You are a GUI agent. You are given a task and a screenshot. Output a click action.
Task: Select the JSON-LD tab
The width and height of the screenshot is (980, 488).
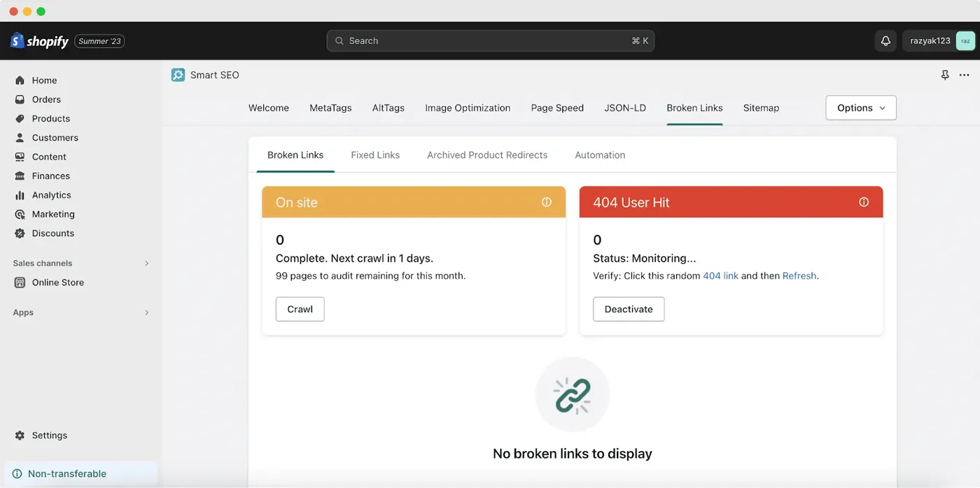[625, 108]
